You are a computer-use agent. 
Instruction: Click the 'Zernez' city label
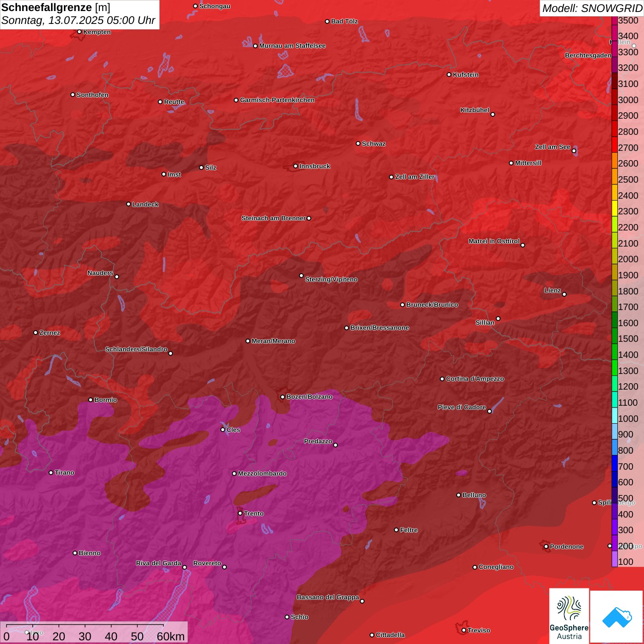click(50, 333)
